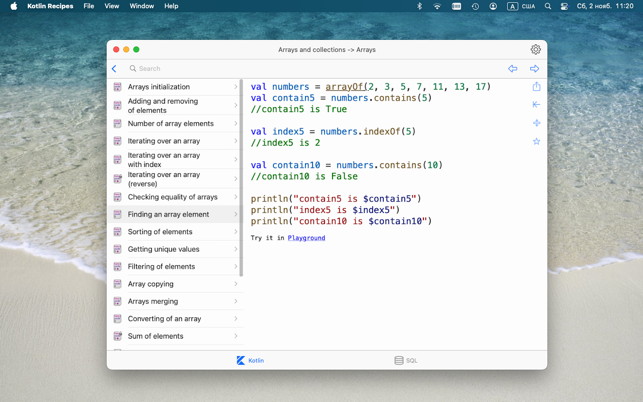The width and height of the screenshot is (643, 402).
Task: Click icon beside Iterating over an array with index
Action: click(117, 160)
